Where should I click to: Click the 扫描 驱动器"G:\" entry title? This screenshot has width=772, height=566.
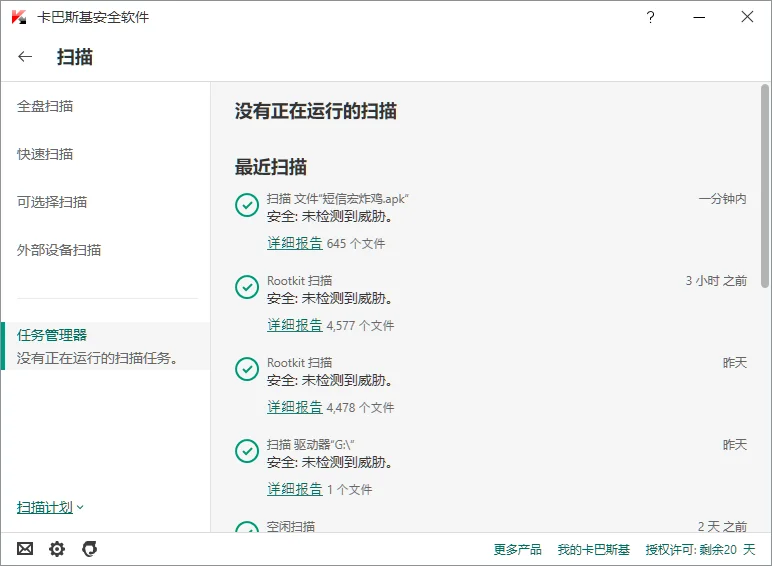311,444
